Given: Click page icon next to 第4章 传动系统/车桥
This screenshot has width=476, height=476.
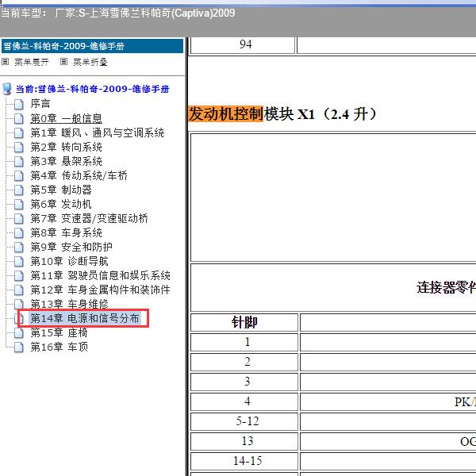Looking at the screenshot, I should click(19, 175).
